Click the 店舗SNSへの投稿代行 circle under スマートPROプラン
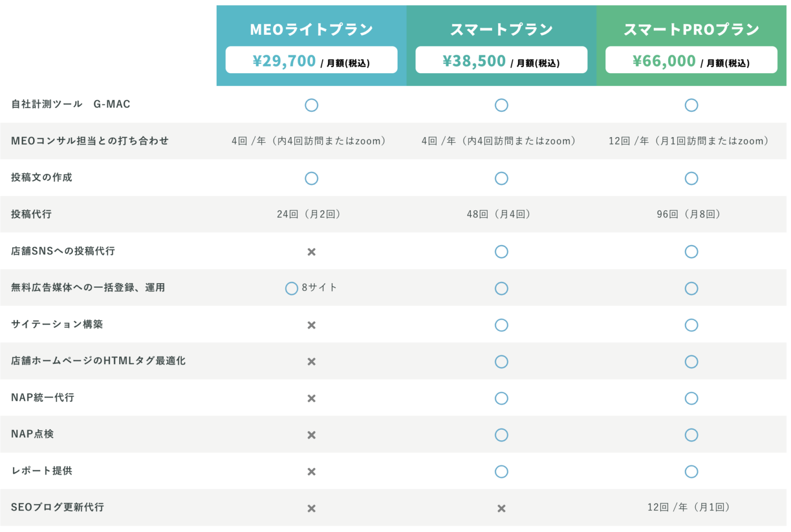This screenshot has width=791, height=532. point(691,252)
